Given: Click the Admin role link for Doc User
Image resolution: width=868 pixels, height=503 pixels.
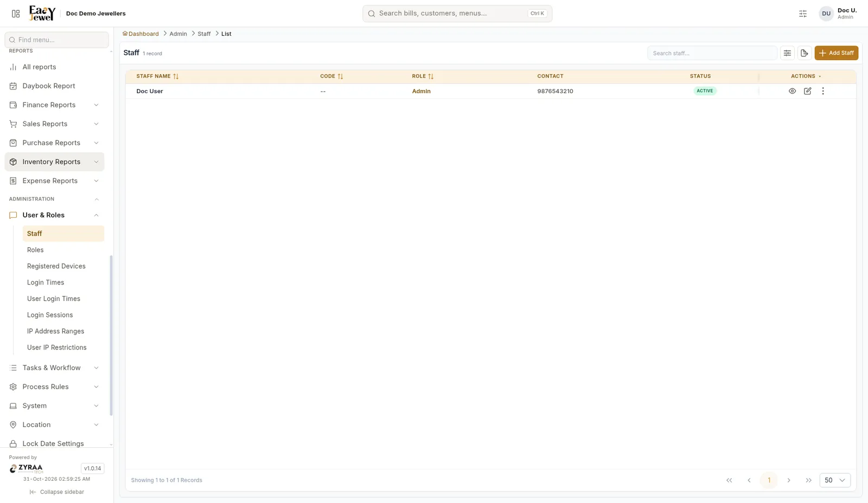Looking at the screenshot, I should point(421,91).
